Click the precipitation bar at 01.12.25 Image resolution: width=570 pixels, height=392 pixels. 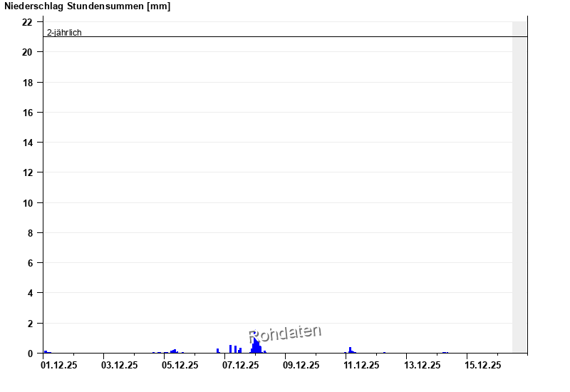coord(46,351)
